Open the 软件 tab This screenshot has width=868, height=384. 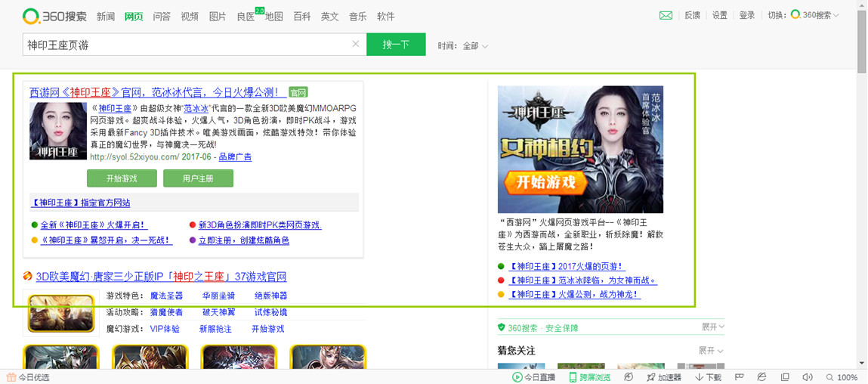click(386, 16)
